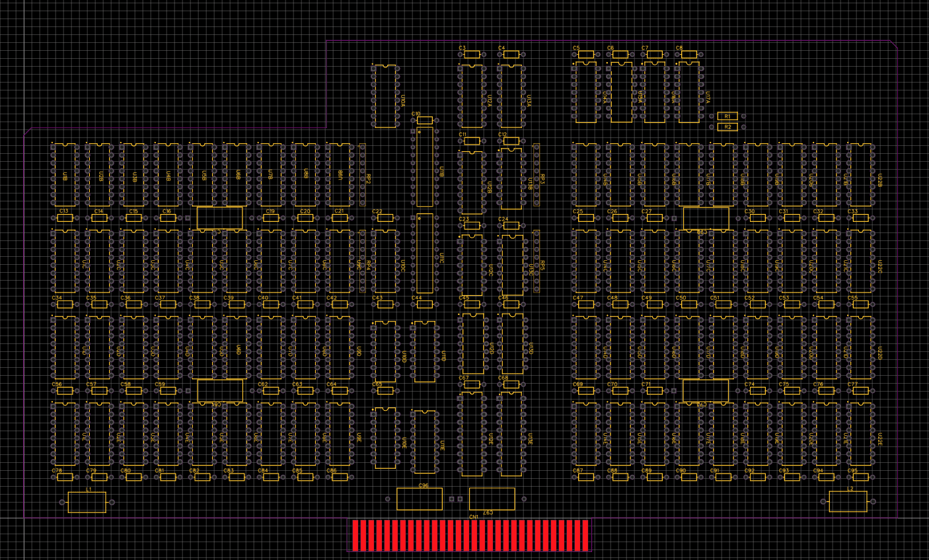Select capacitor C8
The image size is (929, 560).
click(x=689, y=55)
